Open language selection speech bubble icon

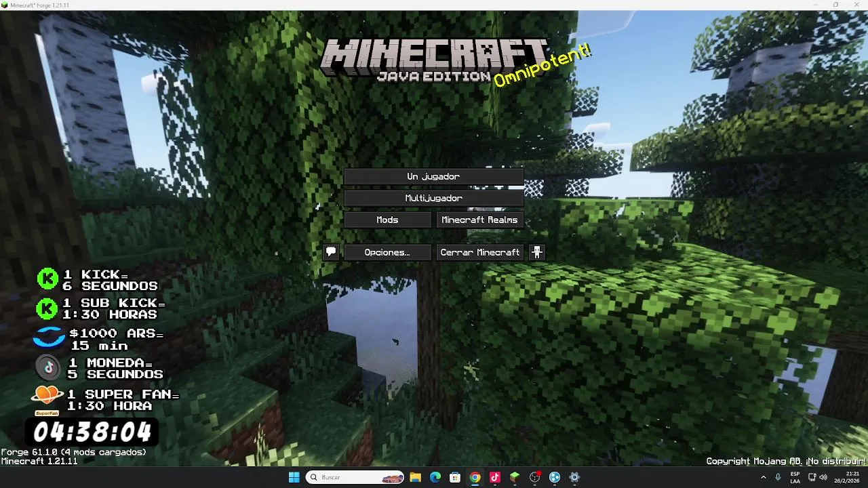331,252
